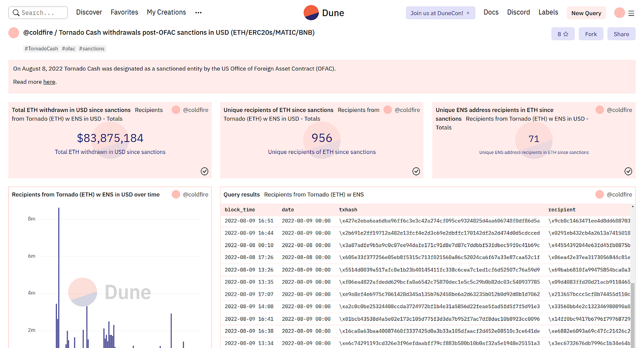Focus the Search input field
This screenshot has width=644, height=348.
(38, 12)
